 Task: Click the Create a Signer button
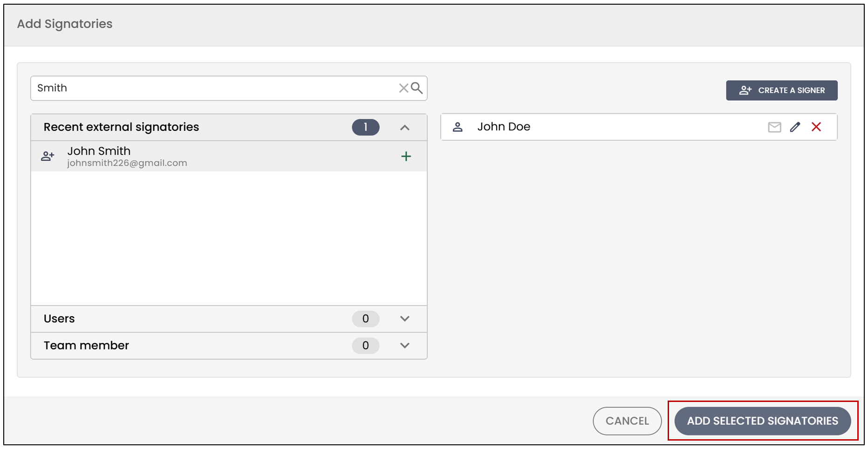tap(782, 90)
